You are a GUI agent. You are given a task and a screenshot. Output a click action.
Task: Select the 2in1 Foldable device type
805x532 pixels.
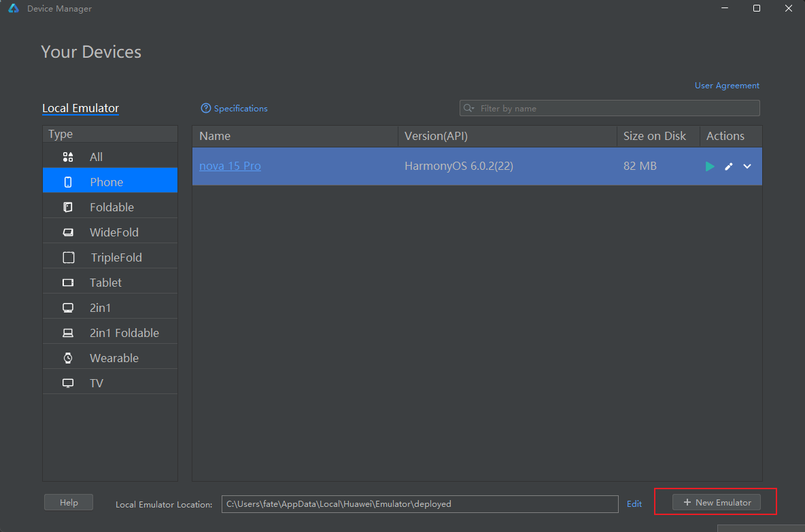110,333
